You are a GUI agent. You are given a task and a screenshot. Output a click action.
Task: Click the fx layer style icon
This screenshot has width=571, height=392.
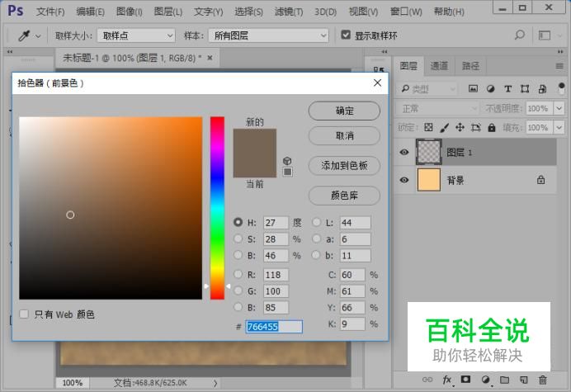pyautogui.click(x=447, y=380)
